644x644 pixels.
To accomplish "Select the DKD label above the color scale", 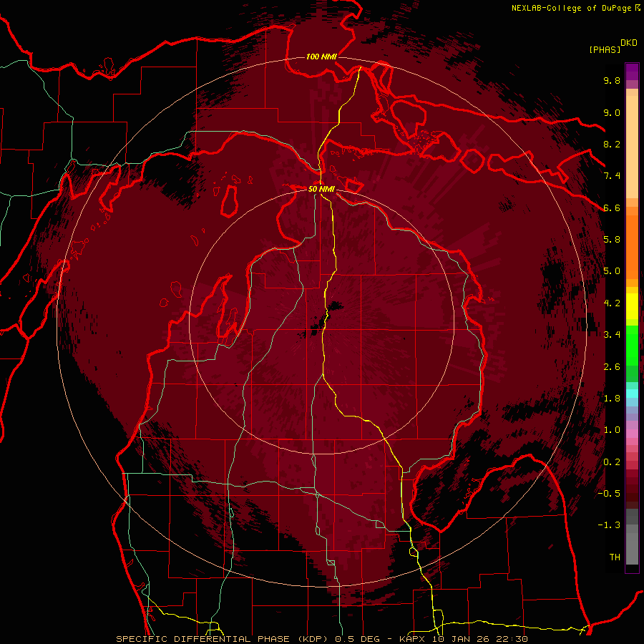I will tap(628, 43).
